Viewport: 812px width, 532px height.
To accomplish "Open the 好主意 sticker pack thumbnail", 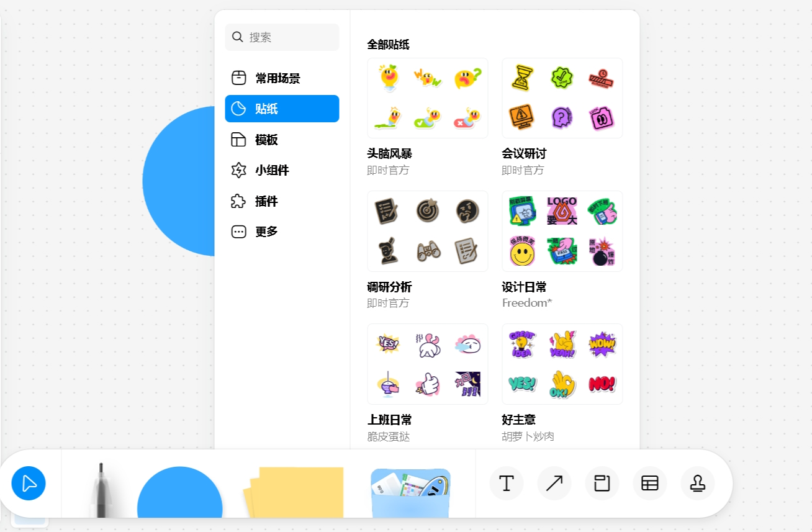I will pyautogui.click(x=562, y=364).
